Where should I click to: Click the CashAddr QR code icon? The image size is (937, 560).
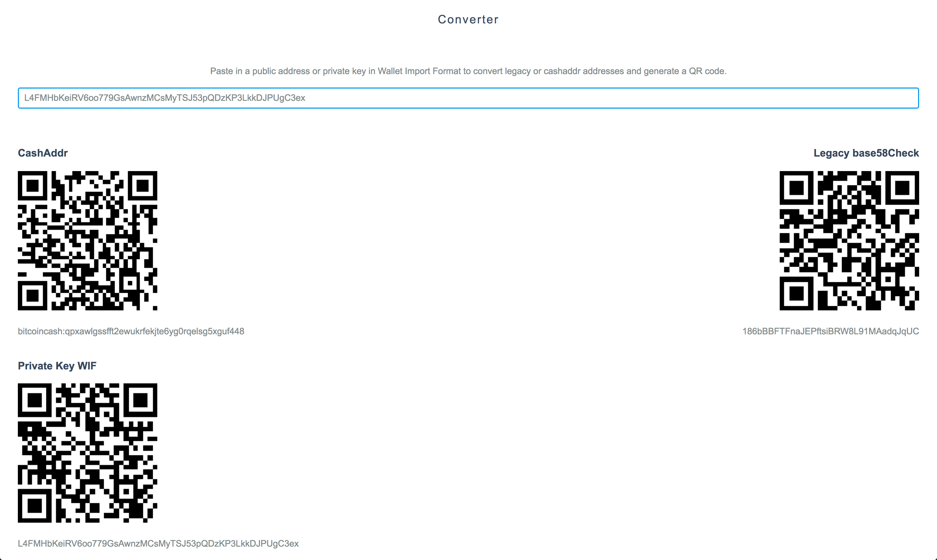pyautogui.click(x=87, y=241)
